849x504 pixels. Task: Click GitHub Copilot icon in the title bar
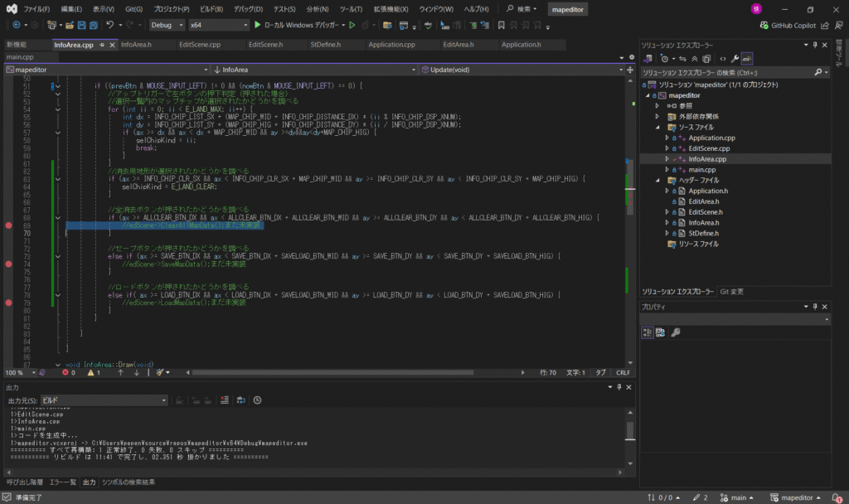[x=764, y=25]
